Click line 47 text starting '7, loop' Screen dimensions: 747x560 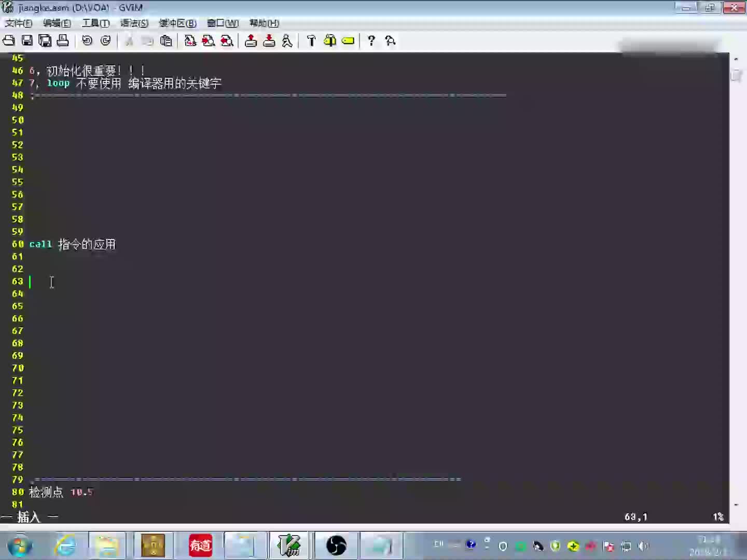click(126, 83)
